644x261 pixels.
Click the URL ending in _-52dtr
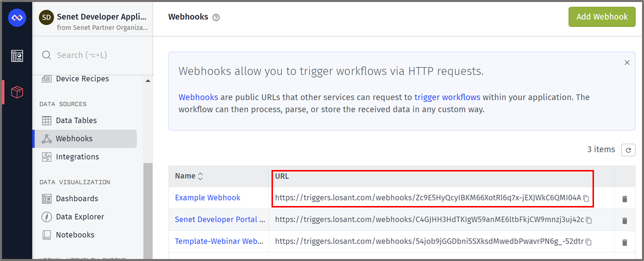(x=429, y=241)
